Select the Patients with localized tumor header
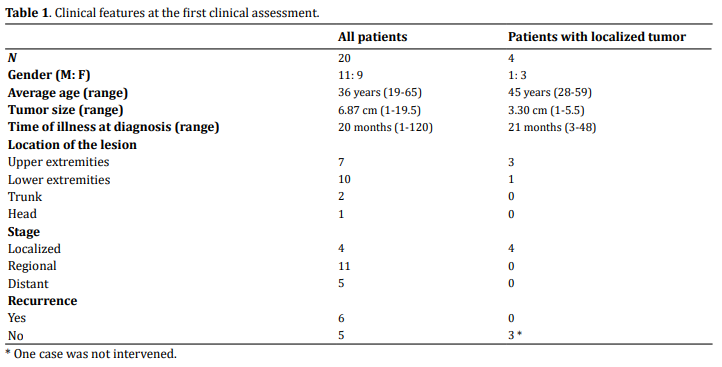The height and width of the screenshot is (367, 722). coord(597,37)
